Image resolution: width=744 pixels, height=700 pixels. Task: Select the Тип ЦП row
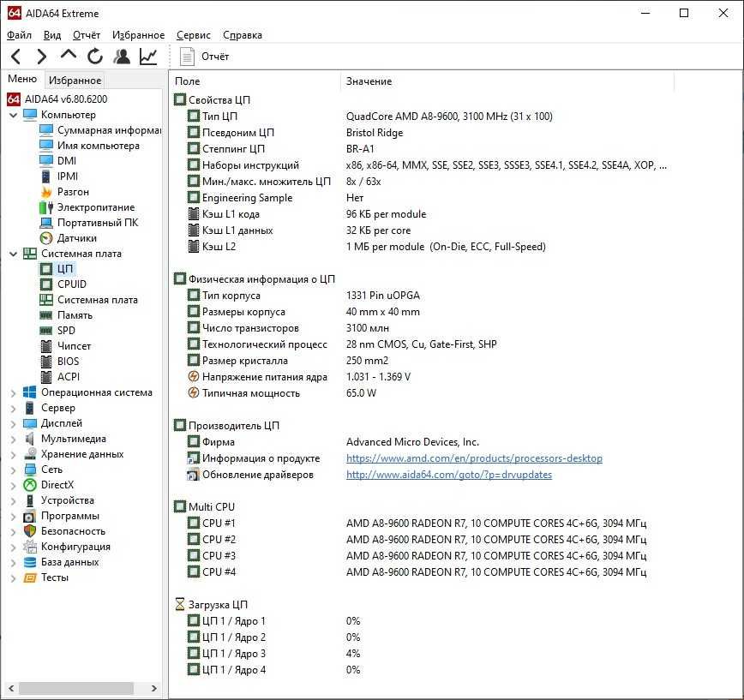370,117
